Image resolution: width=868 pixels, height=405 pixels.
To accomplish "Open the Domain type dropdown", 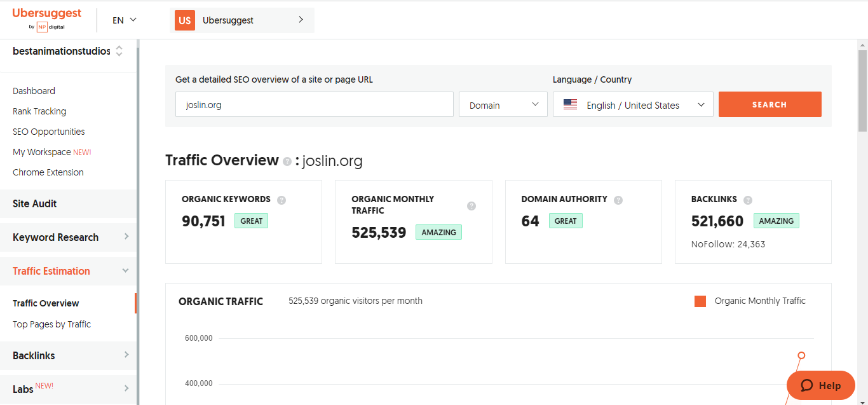I will (503, 104).
